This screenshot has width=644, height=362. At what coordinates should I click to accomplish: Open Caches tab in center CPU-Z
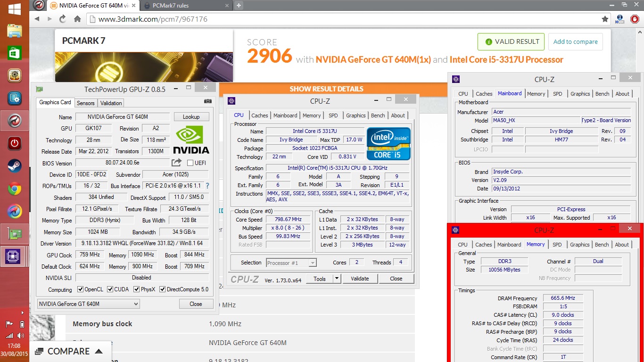click(260, 115)
